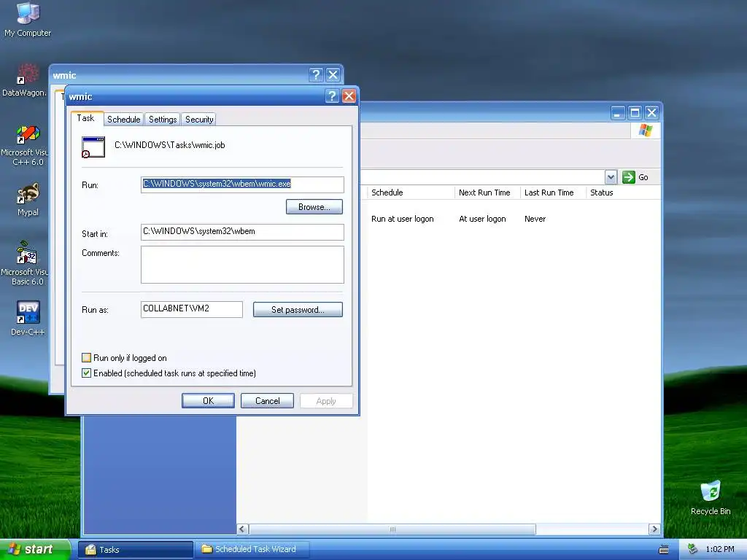Open the DataWagon desktop shortcut
This screenshot has width=747, height=560.
(x=25, y=80)
